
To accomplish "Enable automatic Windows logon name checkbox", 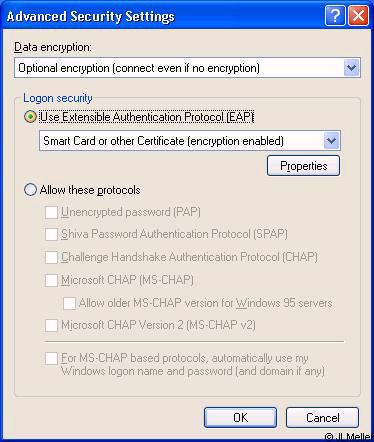I will point(51,359).
